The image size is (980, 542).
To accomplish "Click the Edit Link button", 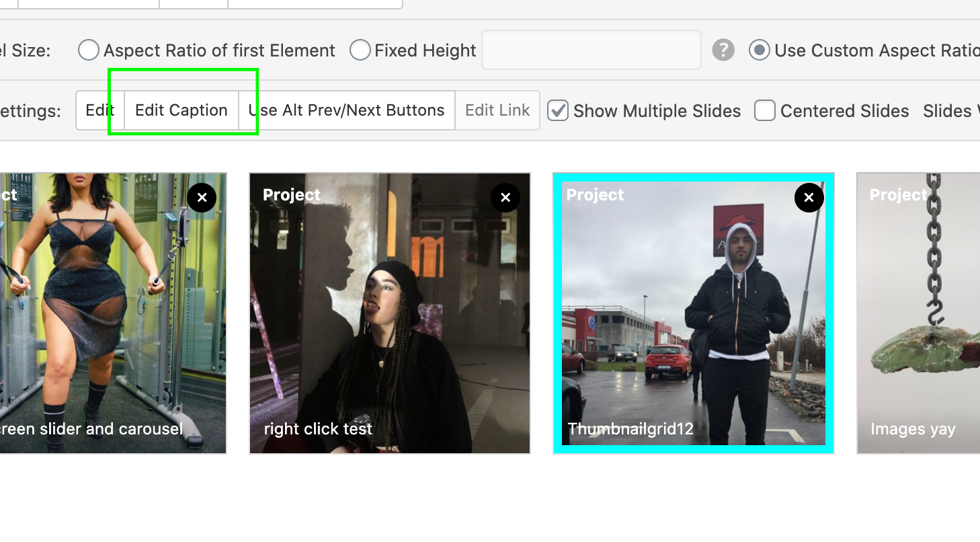I will 497,110.
